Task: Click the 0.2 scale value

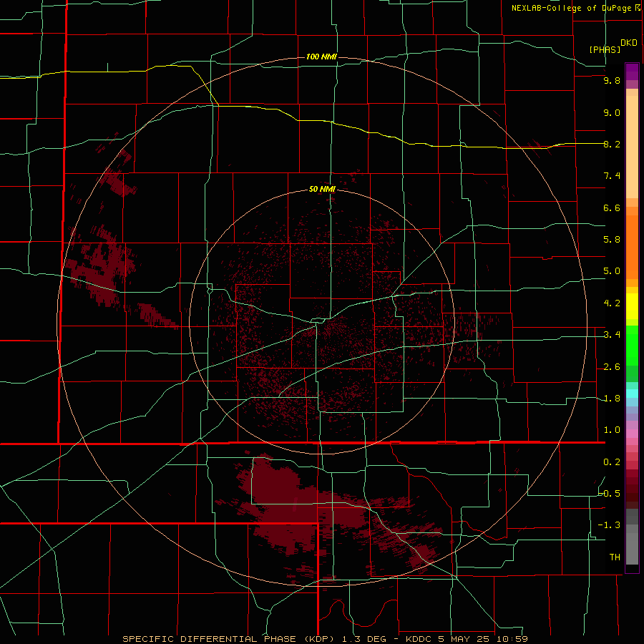Action: (612, 462)
